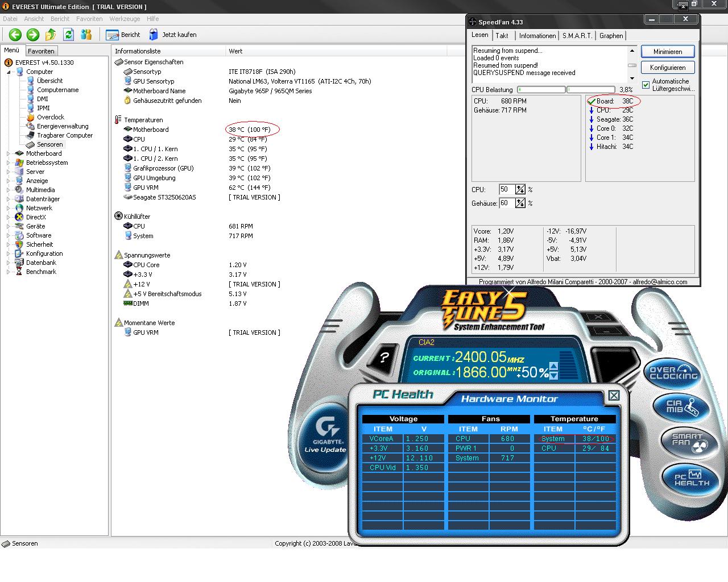Click the Konfigurieren button in SpeedFan
This screenshot has height=582, width=728.
coord(668,68)
